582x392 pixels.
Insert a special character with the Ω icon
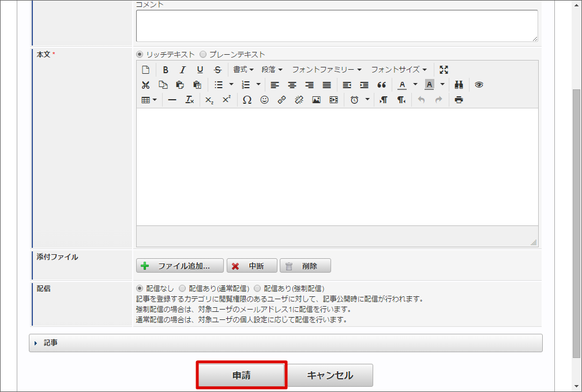click(247, 100)
